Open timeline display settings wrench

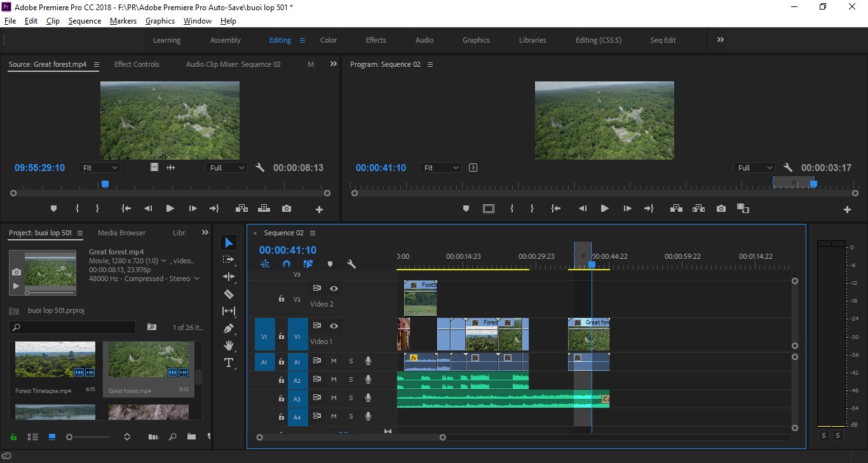pos(351,264)
